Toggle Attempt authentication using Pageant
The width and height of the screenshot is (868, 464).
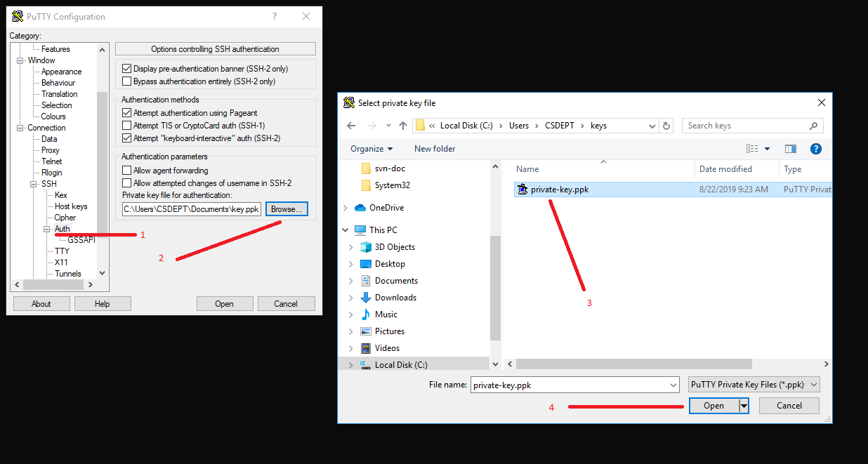pos(127,113)
